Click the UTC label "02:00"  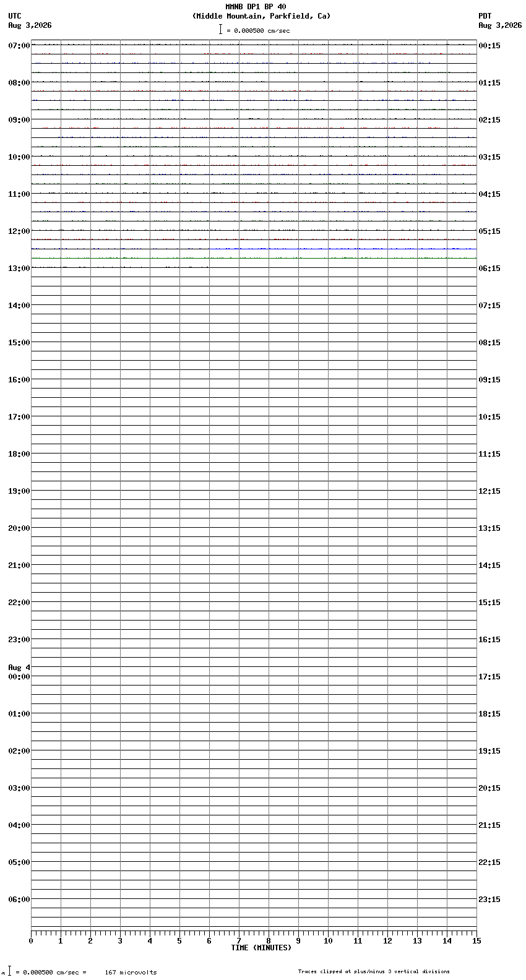coord(19,751)
